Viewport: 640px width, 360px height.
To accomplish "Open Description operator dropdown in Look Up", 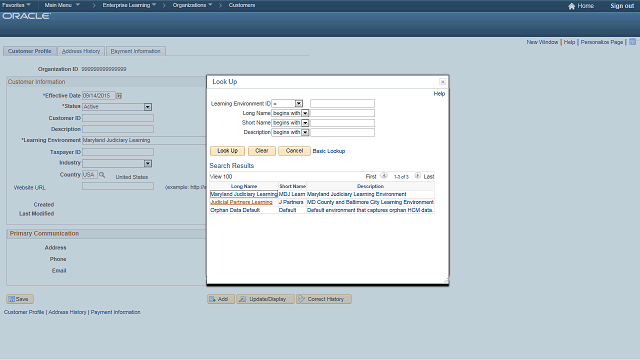I will pos(305,132).
